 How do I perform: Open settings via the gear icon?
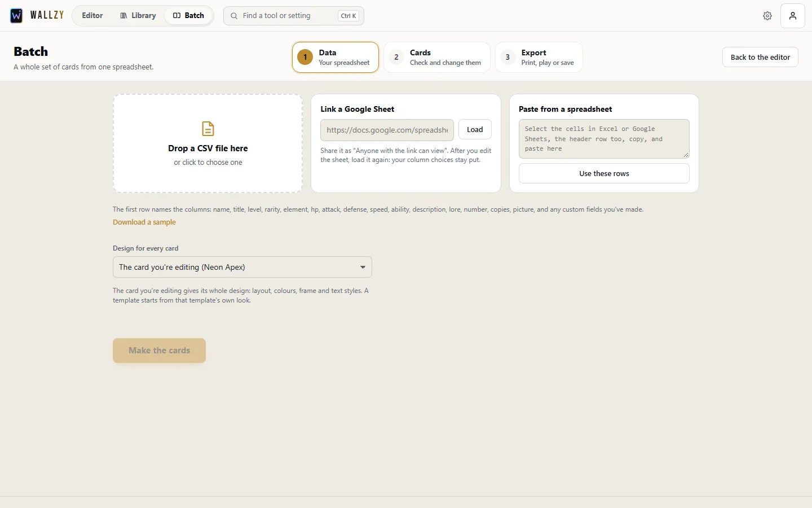(767, 16)
